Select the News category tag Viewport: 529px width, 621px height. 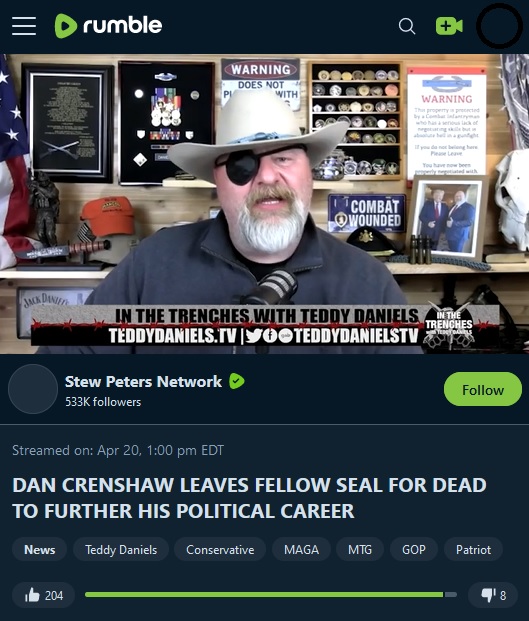[40, 549]
